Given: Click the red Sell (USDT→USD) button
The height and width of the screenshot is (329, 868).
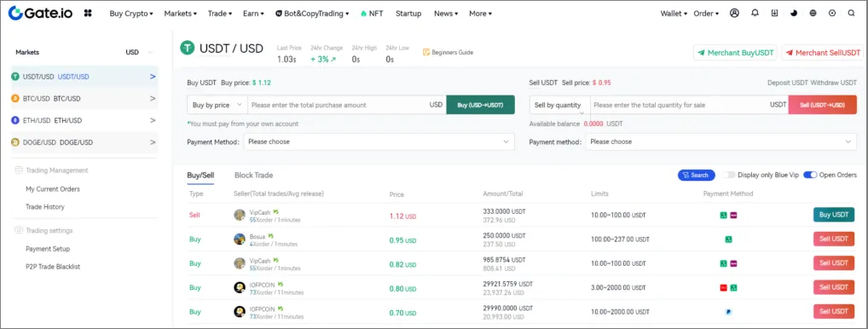Looking at the screenshot, I should coord(822,105).
